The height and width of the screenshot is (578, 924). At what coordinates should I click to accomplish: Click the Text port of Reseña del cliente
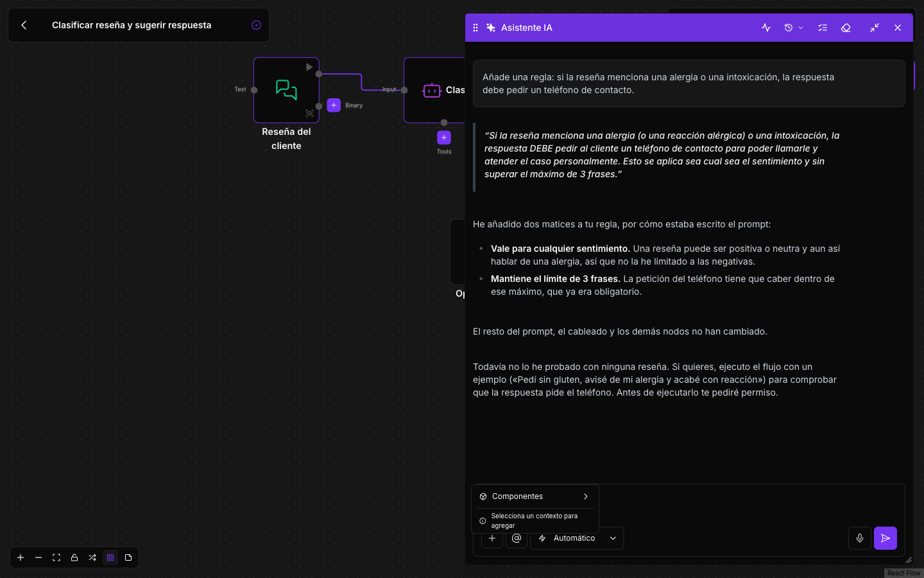254,90
